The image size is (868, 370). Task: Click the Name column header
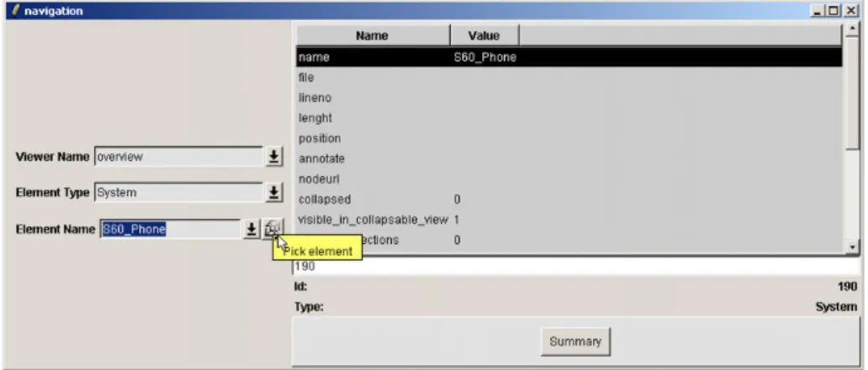click(x=373, y=35)
